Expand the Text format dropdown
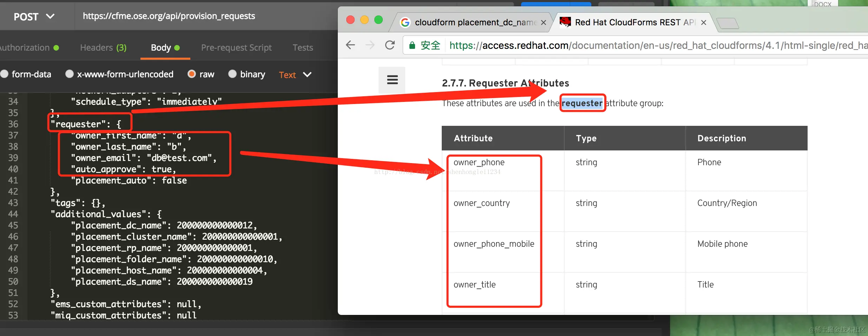Viewport: 868px width, 336px height. [x=295, y=75]
